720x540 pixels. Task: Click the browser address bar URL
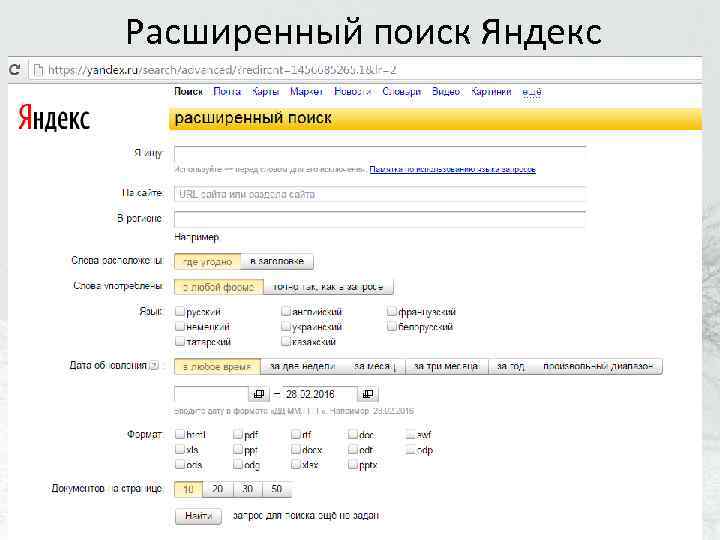coord(222,70)
